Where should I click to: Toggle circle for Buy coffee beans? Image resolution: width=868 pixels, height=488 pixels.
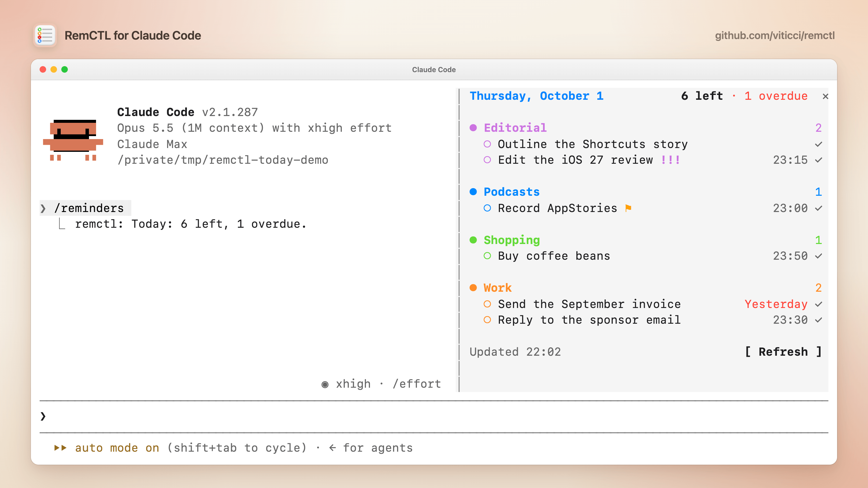[x=487, y=256]
